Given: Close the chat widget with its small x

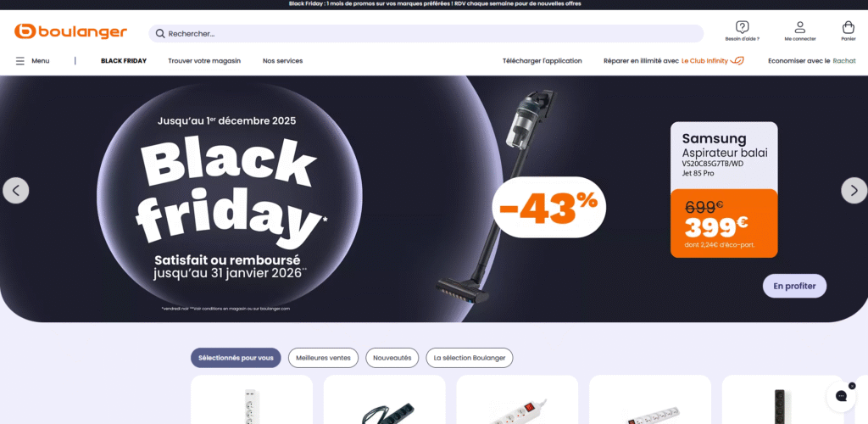Looking at the screenshot, I should click(852, 386).
